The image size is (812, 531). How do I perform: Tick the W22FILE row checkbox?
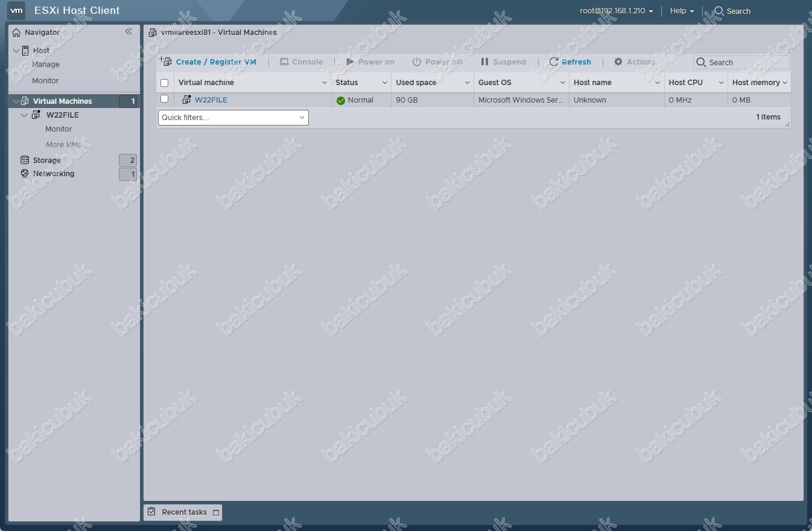coord(164,99)
